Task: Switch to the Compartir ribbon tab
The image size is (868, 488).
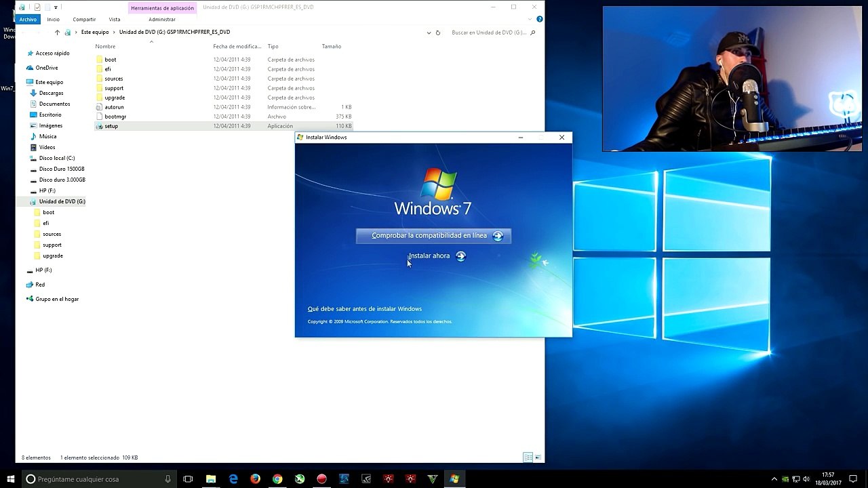Action: (x=84, y=19)
